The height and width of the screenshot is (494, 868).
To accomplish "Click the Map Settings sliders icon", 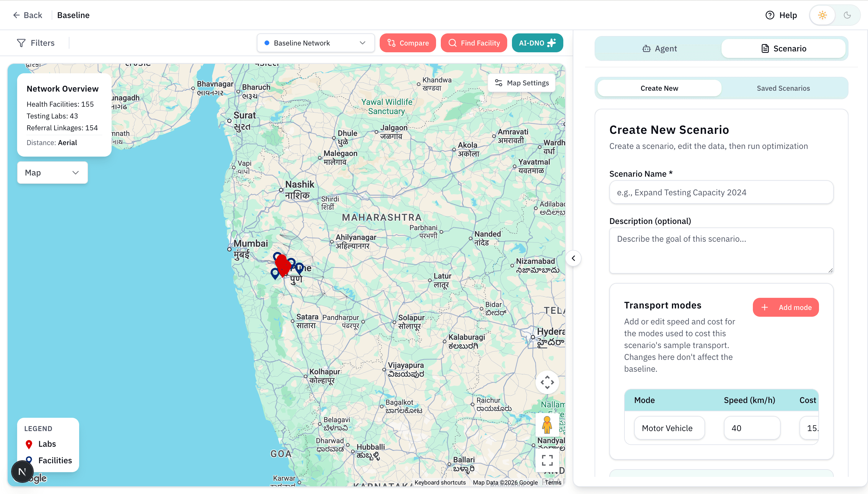I will click(x=499, y=83).
